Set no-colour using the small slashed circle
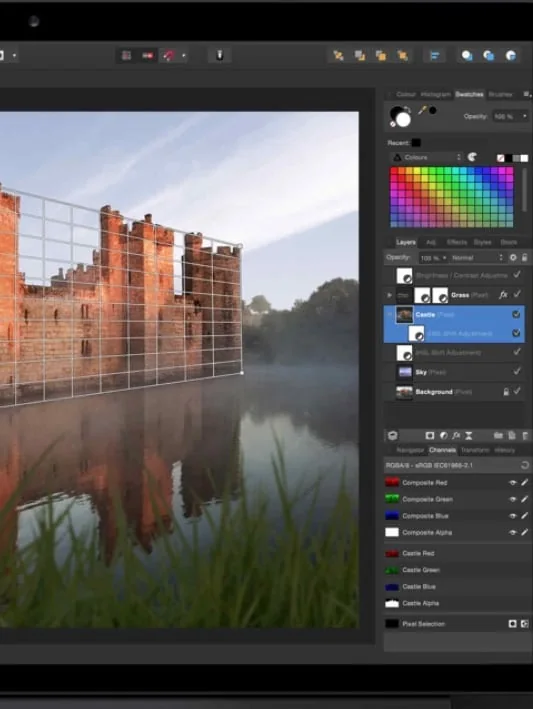 392,124
